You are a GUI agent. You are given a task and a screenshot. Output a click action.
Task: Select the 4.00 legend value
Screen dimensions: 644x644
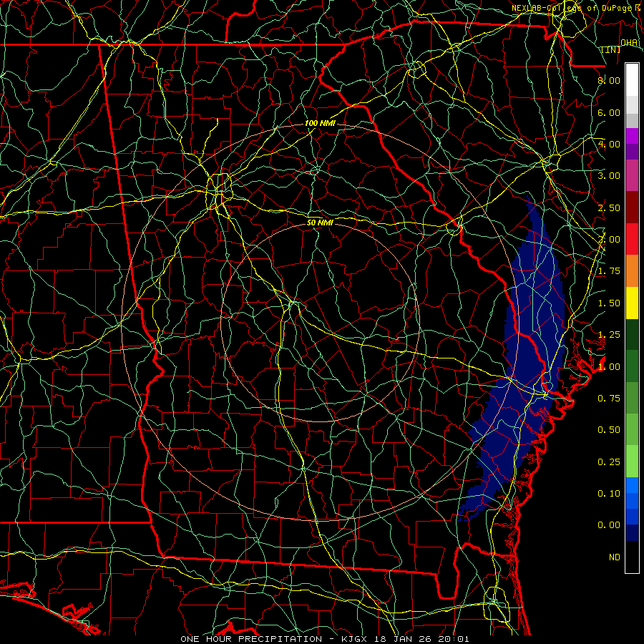point(609,144)
